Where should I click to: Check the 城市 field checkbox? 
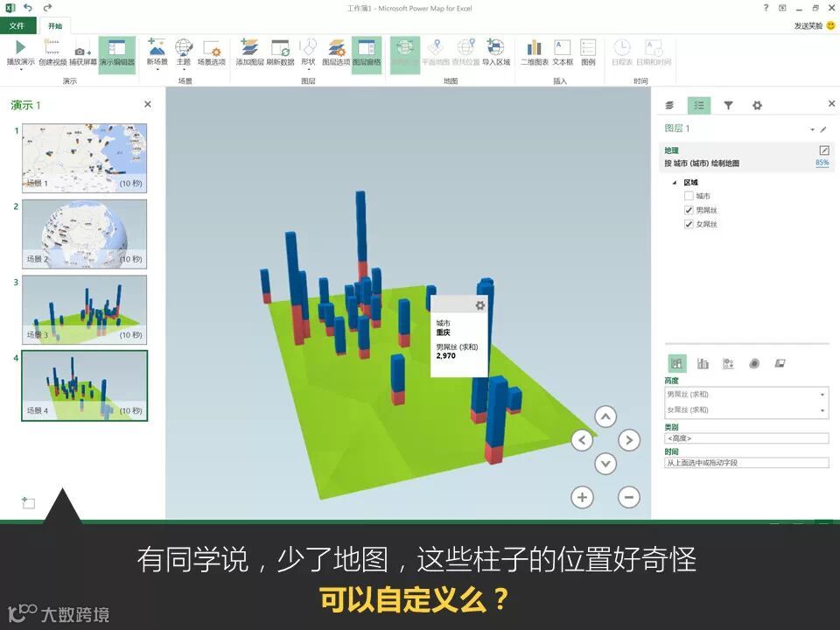click(689, 196)
